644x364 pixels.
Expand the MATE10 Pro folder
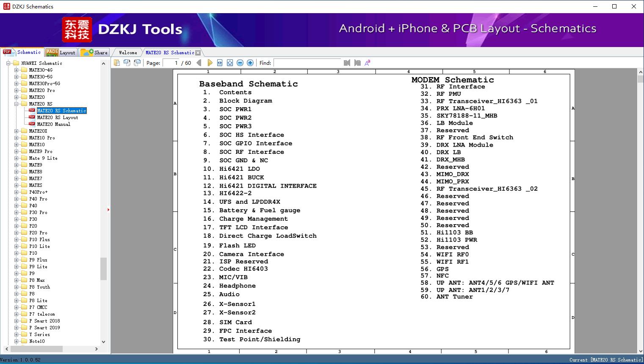[x=17, y=138]
